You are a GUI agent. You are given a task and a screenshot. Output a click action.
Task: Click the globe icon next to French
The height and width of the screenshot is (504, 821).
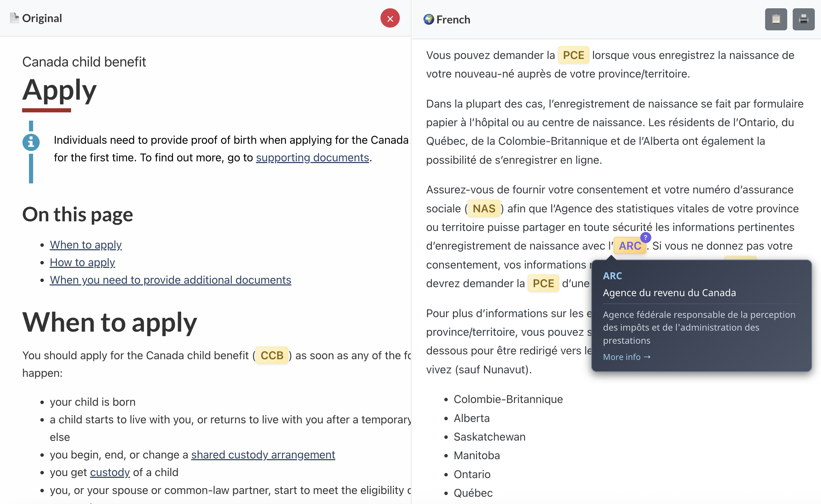[428, 19]
